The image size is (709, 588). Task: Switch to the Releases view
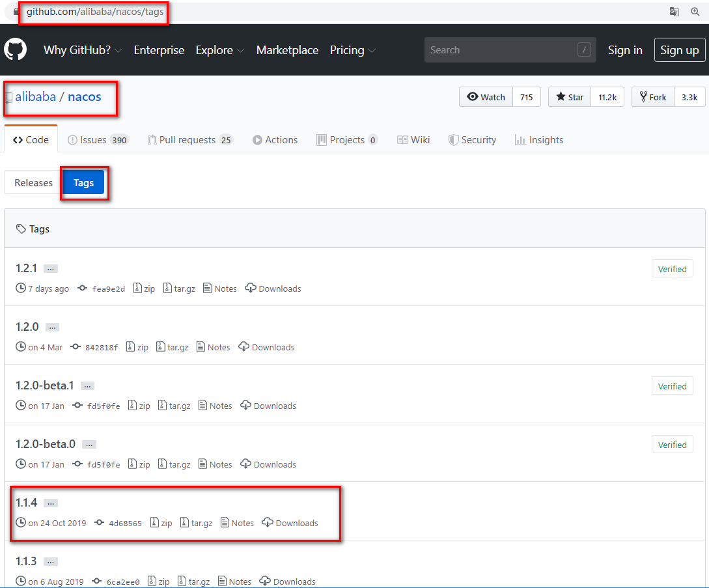click(33, 183)
